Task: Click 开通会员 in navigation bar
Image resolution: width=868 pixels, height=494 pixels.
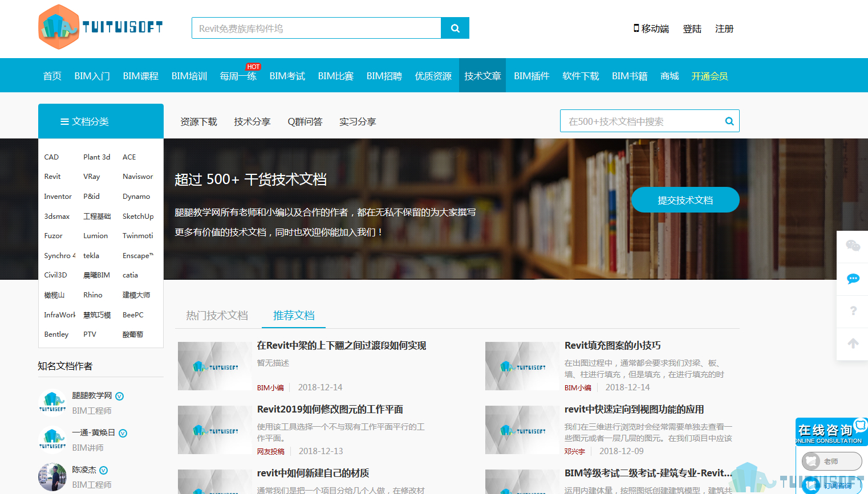Action: [x=709, y=76]
